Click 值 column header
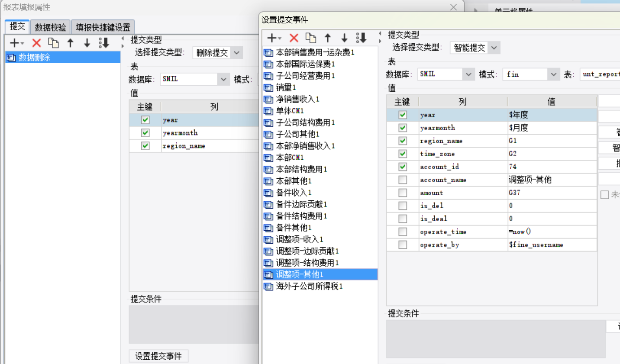Screen dimensions: 620x364 pos(552,102)
